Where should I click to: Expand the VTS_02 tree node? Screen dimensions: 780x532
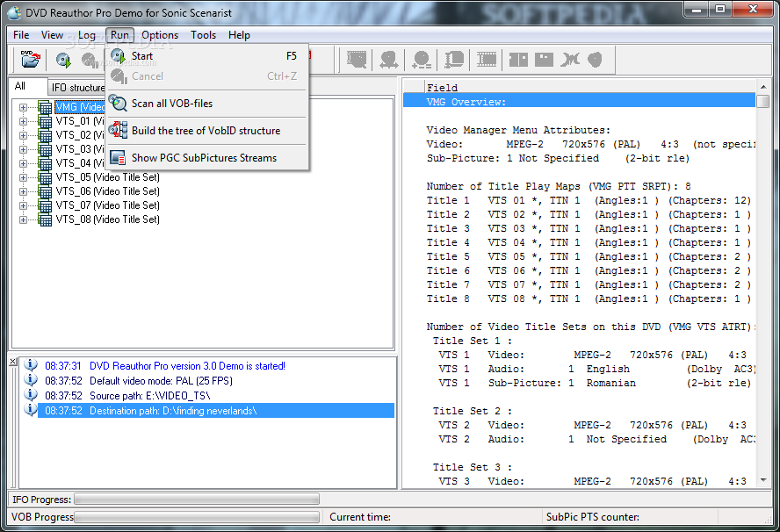coord(23,135)
